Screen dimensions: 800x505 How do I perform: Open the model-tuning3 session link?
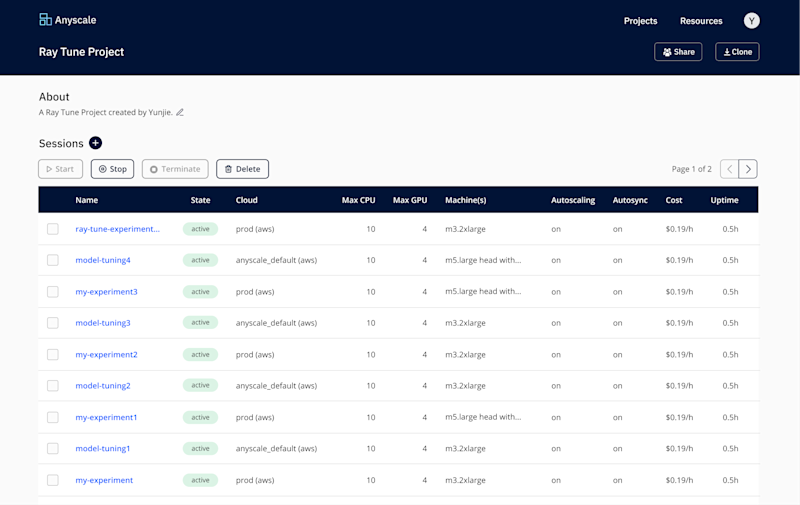point(103,323)
